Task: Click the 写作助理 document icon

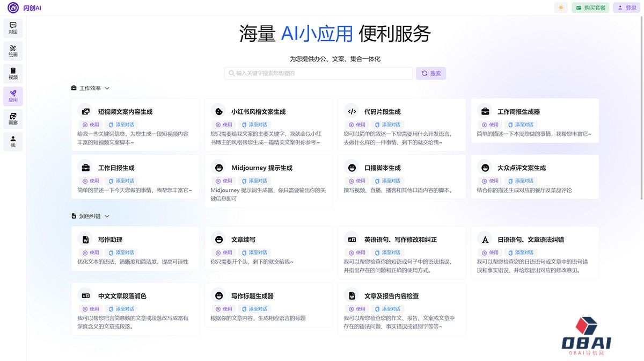Action: [85, 240]
